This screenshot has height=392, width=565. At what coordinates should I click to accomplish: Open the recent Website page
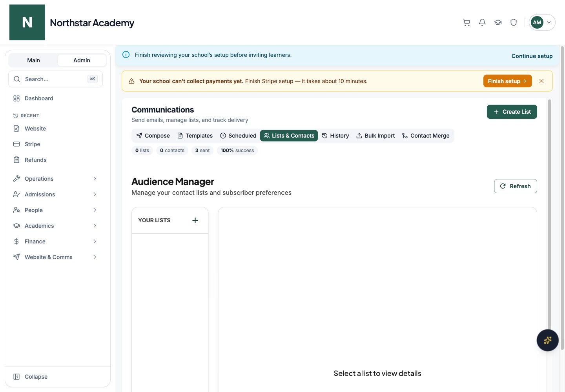pyautogui.click(x=55, y=129)
